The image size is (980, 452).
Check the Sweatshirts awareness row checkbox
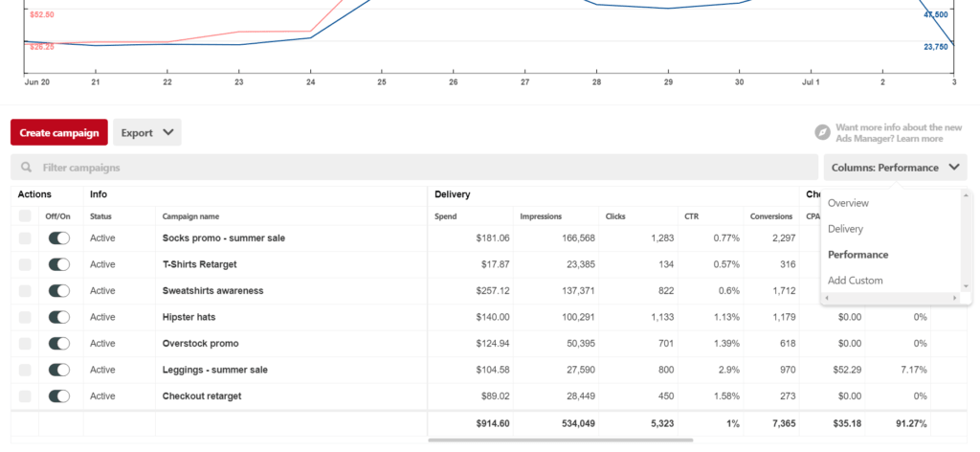coord(25,290)
